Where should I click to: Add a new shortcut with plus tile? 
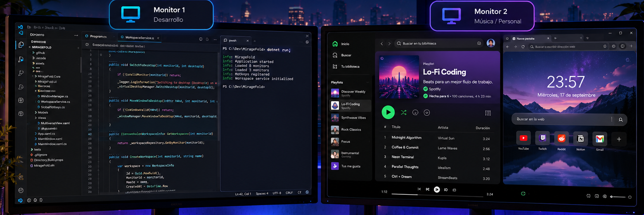pos(619,139)
